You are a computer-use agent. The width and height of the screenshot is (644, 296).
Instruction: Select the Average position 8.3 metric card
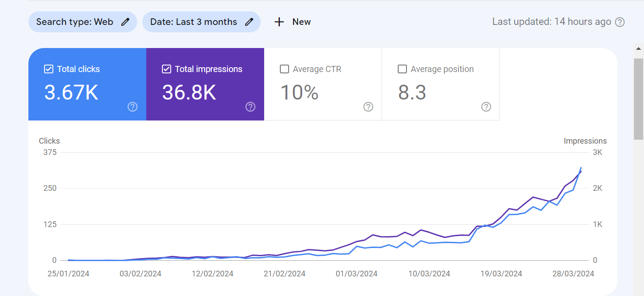[441, 84]
